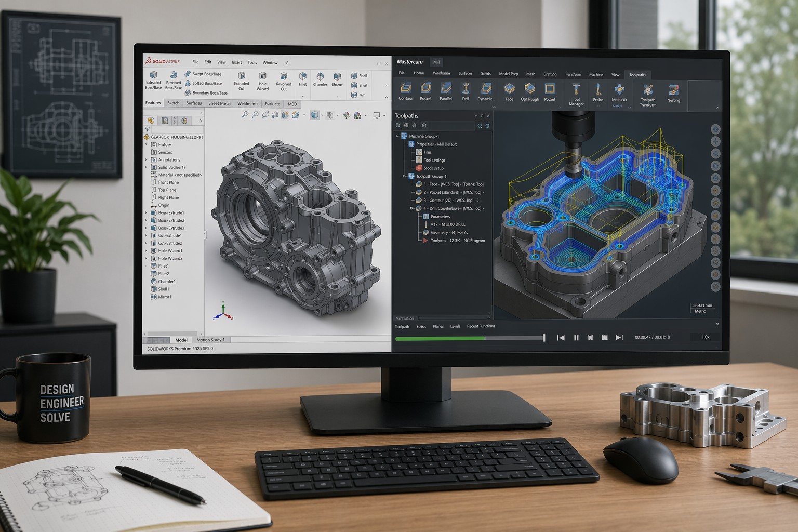Select the Revolved Boss/Base tool

click(174, 81)
